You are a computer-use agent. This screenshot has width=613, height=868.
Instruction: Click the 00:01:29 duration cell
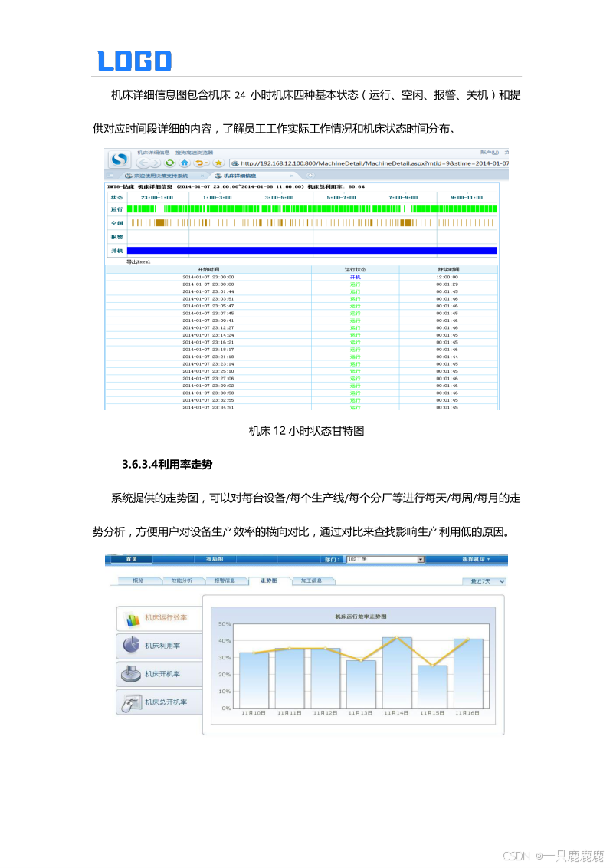pos(447,284)
